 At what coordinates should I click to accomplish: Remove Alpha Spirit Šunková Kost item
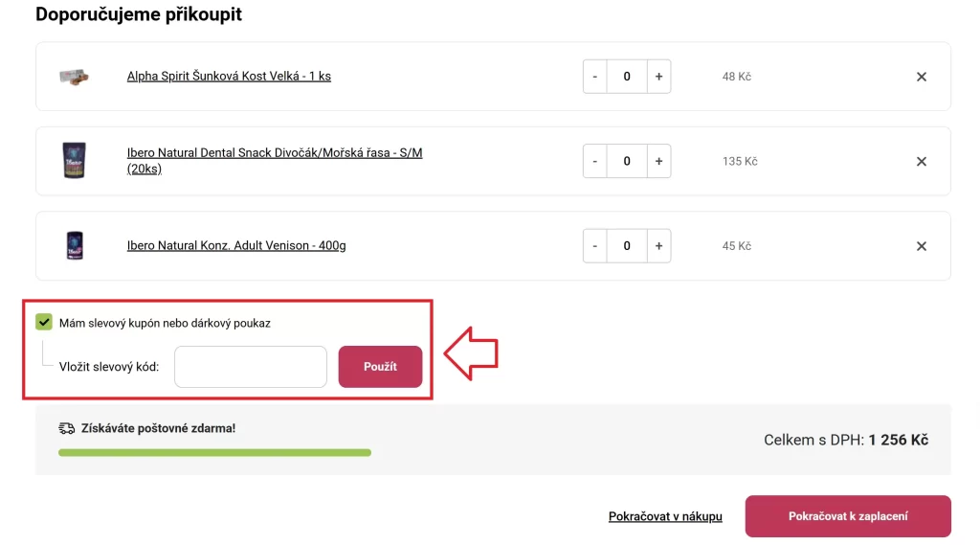922,77
